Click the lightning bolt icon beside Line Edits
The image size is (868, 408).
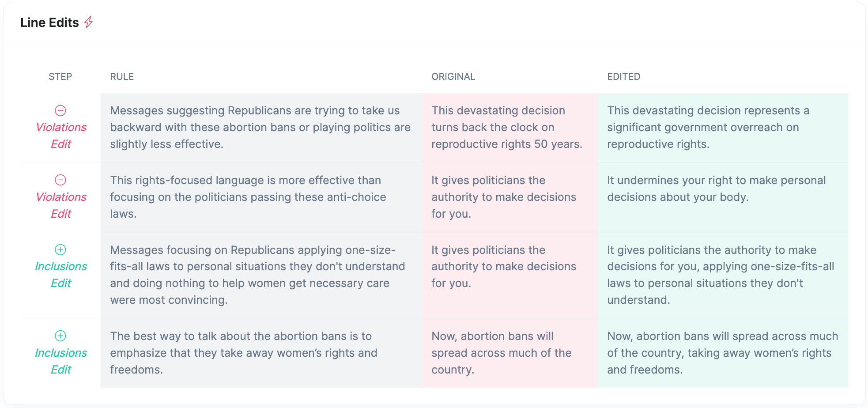pos(89,22)
